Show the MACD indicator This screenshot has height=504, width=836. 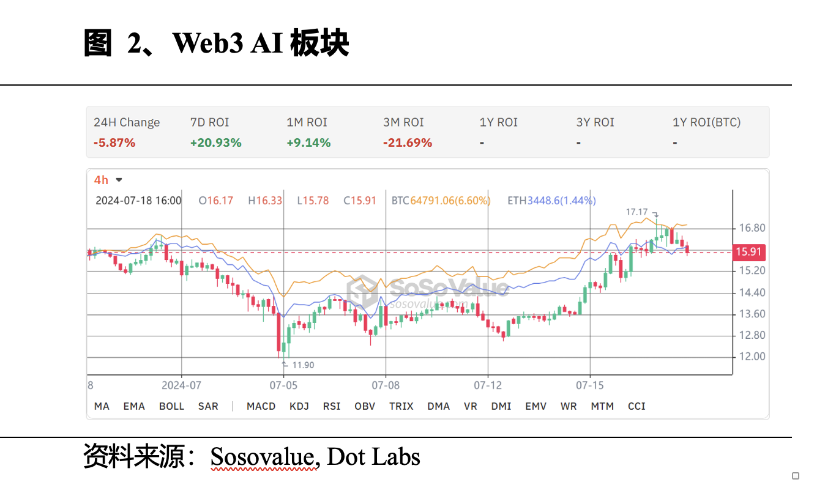tap(261, 406)
